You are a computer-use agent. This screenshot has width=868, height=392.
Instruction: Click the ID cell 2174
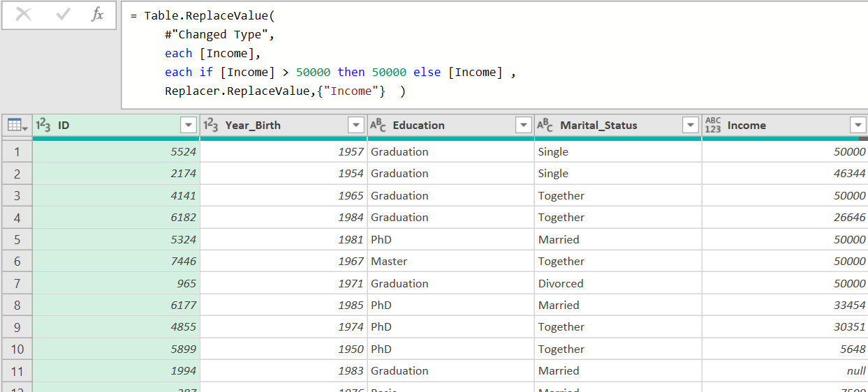pos(116,173)
